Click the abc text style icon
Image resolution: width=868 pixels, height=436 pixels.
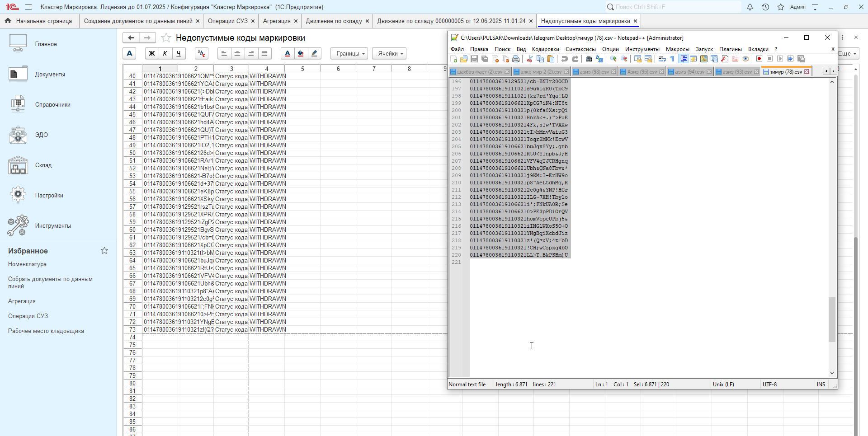202,53
